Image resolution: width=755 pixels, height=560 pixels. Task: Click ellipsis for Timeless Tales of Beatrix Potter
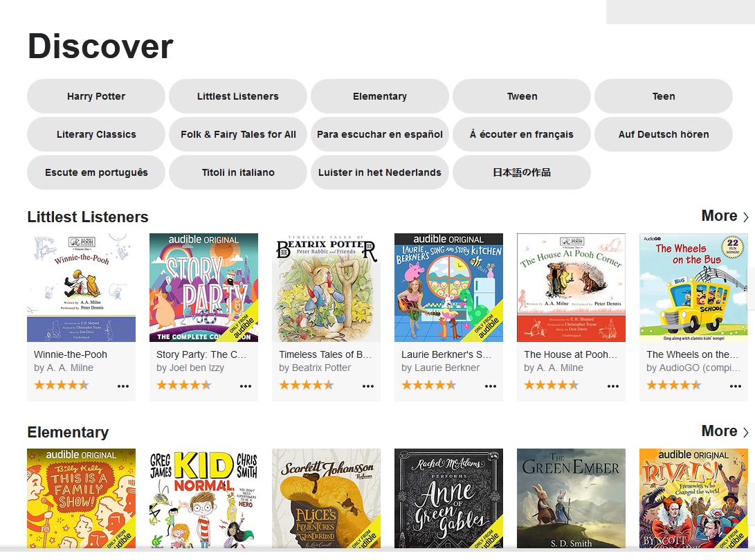(368, 386)
